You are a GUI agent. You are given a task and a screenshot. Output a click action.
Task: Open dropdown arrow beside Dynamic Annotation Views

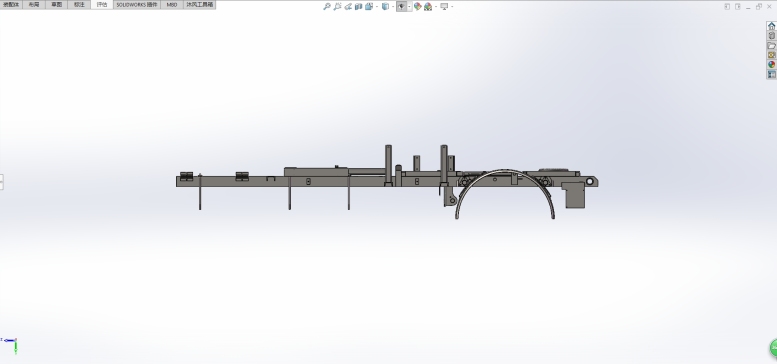tap(377, 6)
